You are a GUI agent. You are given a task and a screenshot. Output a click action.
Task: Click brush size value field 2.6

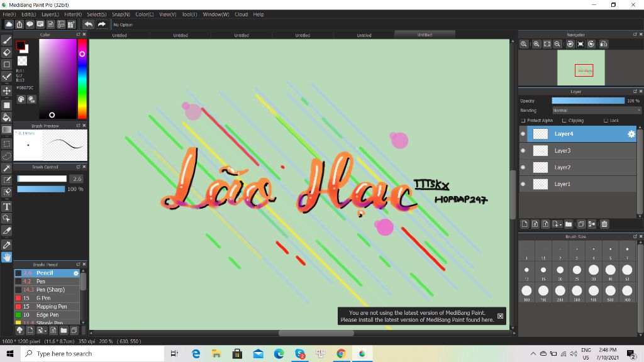point(77,179)
